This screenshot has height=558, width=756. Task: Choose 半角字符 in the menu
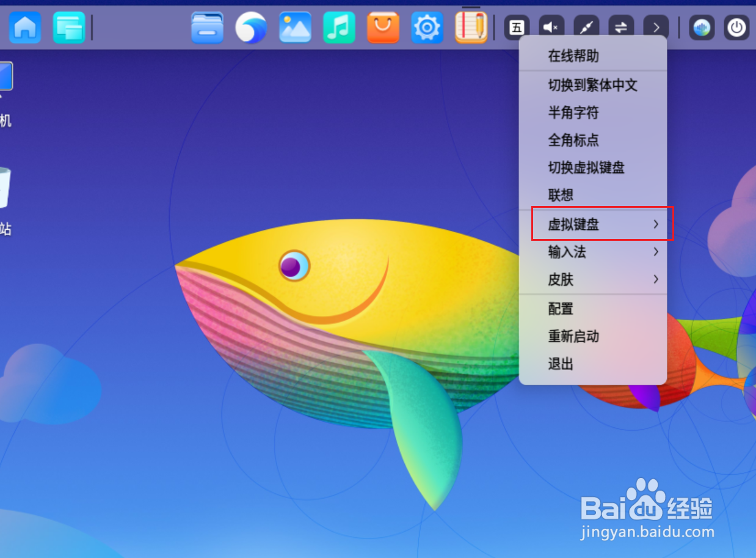click(x=592, y=112)
